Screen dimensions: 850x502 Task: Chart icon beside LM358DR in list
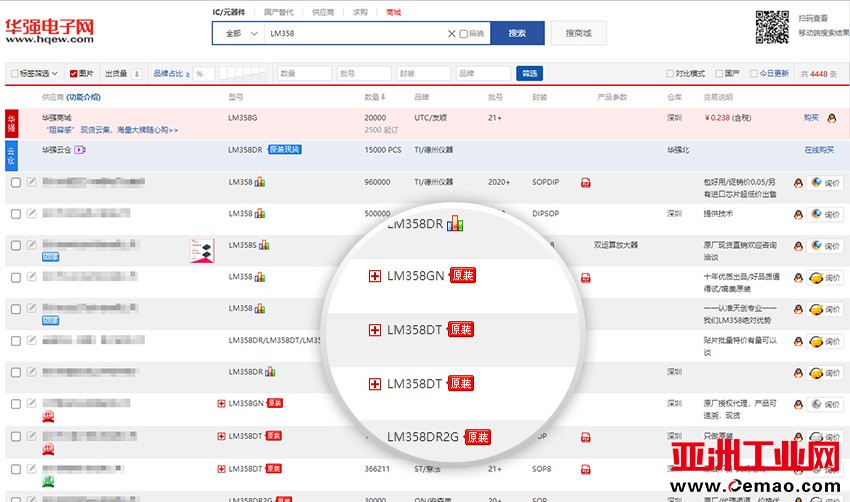(x=270, y=372)
